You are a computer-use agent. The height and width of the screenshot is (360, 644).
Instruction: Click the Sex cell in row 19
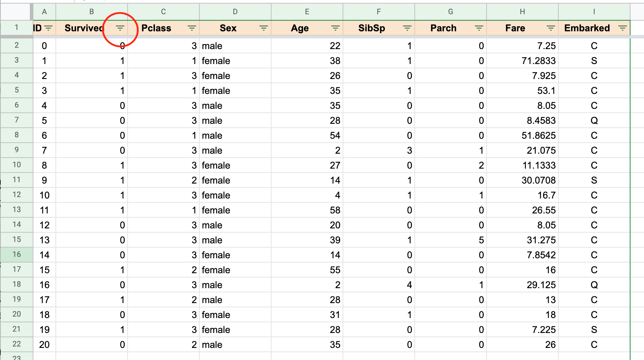tap(235, 300)
